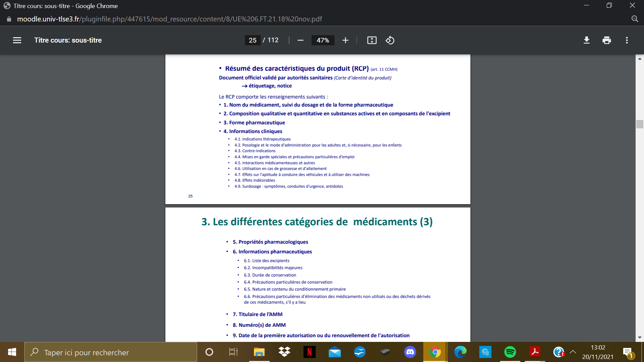This screenshot has height=362, width=644.
Task: Open Spotify from the taskbar
Action: (510, 352)
